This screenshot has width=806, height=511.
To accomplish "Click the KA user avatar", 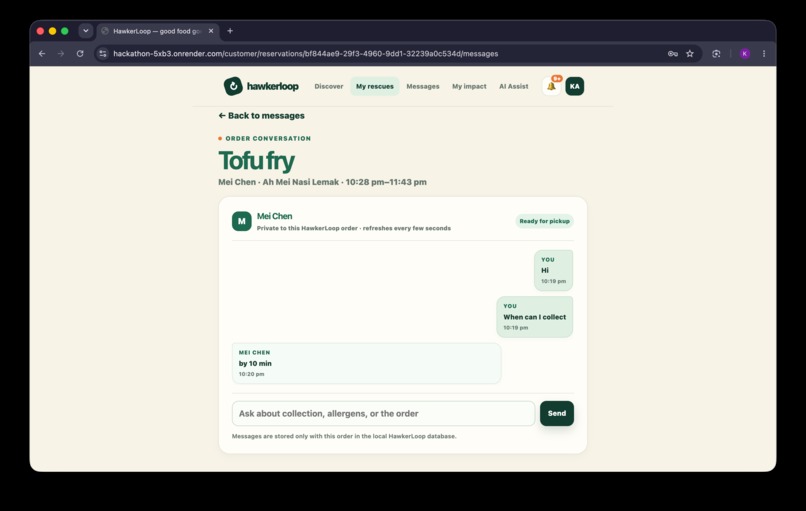I will coord(575,86).
